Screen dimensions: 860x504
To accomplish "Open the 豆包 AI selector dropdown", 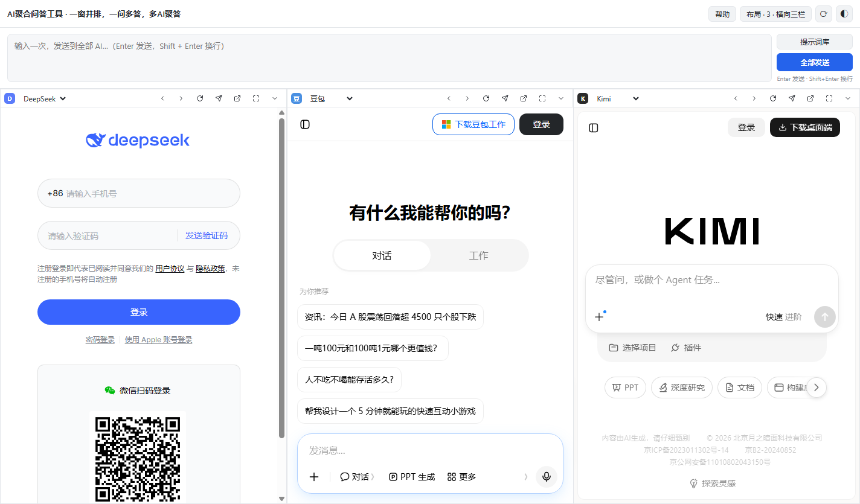I will (331, 98).
